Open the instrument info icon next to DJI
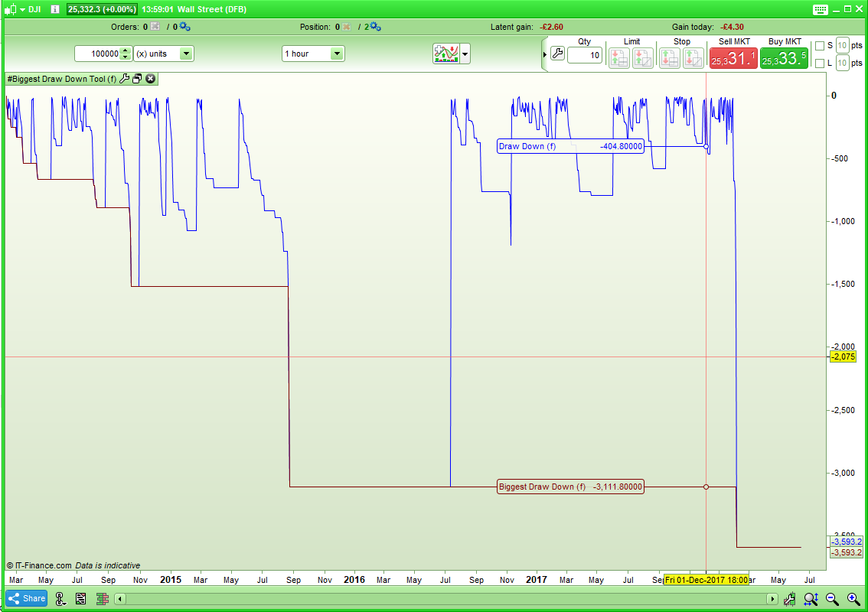Screen dimensions: 868x612 55,9
